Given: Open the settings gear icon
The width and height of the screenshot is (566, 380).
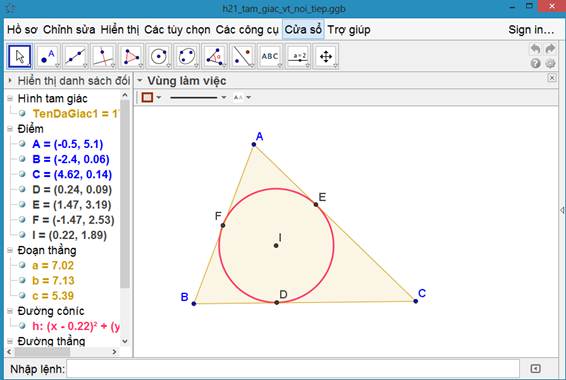Looking at the screenshot, I should point(550,64).
